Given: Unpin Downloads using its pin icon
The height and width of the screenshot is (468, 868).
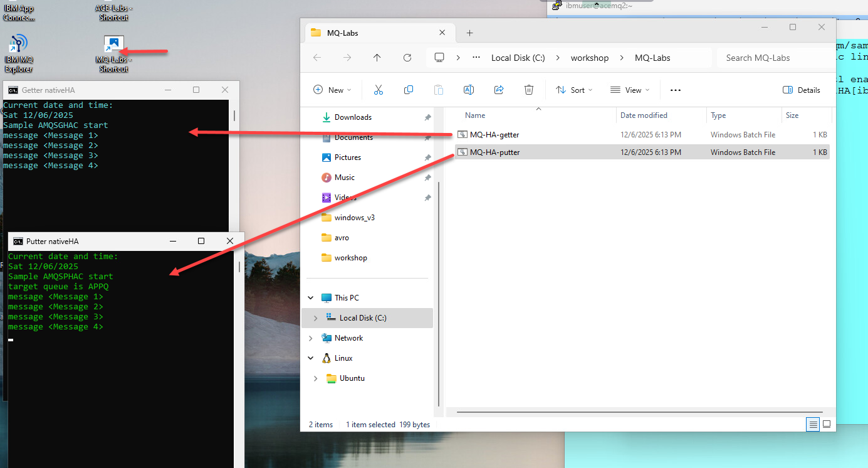Looking at the screenshot, I should (427, 117).
